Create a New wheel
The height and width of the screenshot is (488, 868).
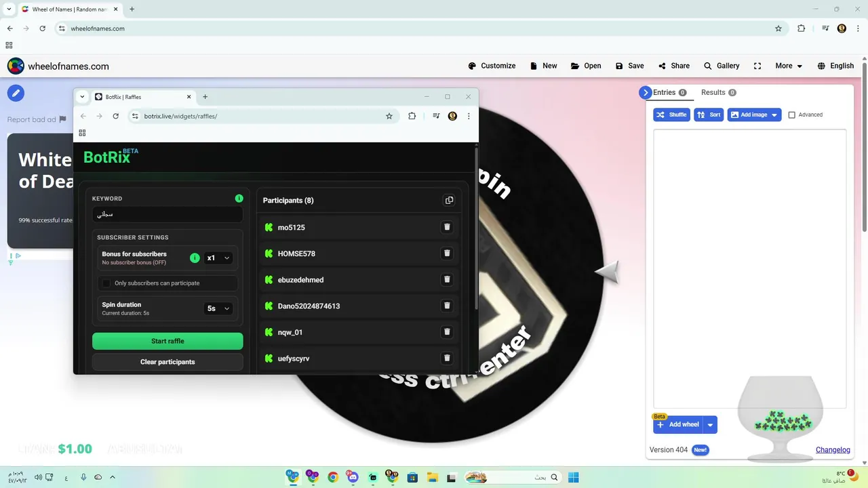point(543,66)
